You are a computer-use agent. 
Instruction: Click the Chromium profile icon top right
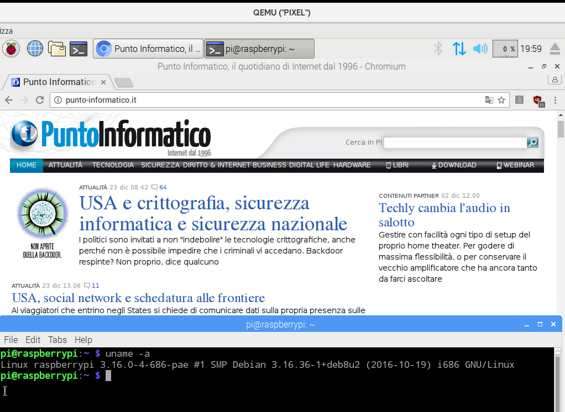pyautogui.click(x=555, y=80)
